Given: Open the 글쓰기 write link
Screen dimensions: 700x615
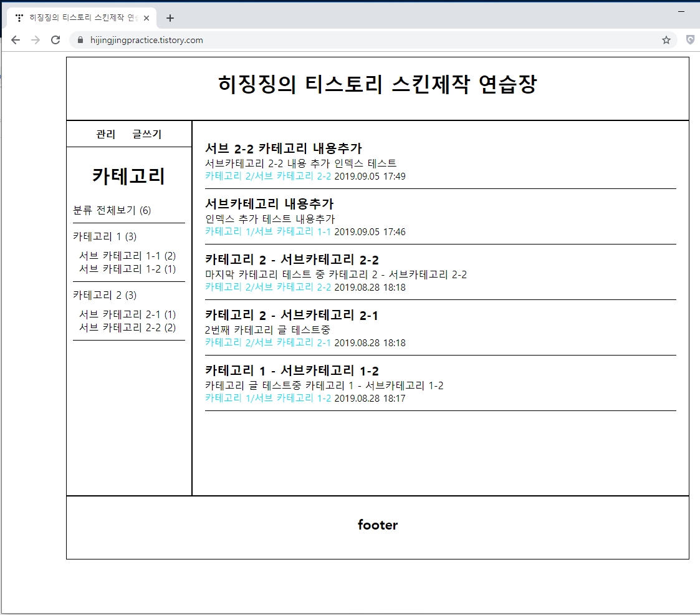Looking at the screenshot, I should click(147, 134).
